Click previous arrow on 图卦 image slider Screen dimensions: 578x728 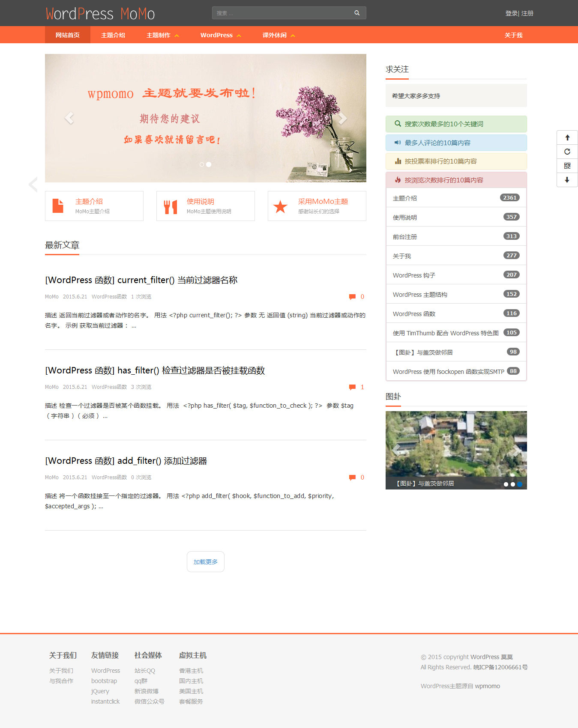(396, 450)
